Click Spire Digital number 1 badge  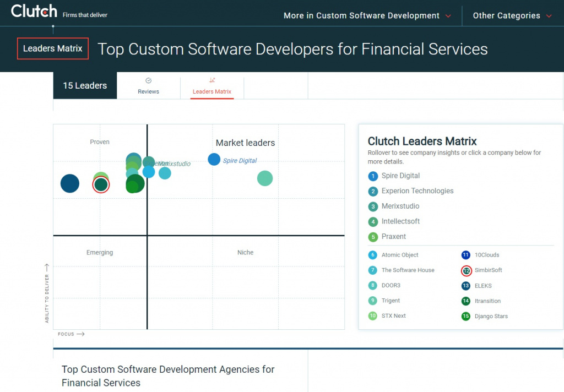[373, 176]
